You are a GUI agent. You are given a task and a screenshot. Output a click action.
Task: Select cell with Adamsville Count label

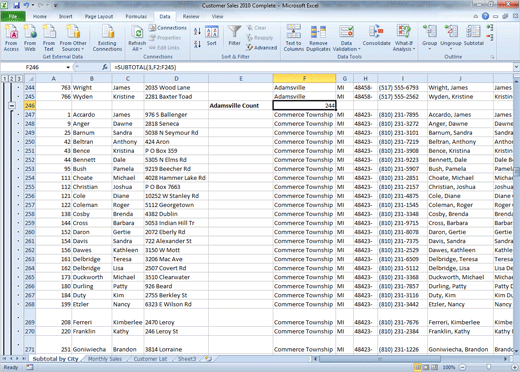[241, 106]
